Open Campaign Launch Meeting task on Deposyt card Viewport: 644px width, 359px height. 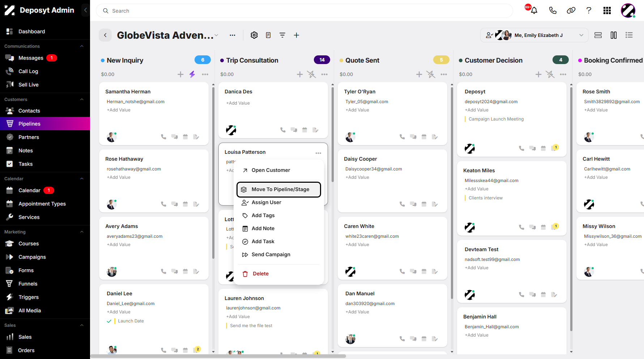click(496, 119)
